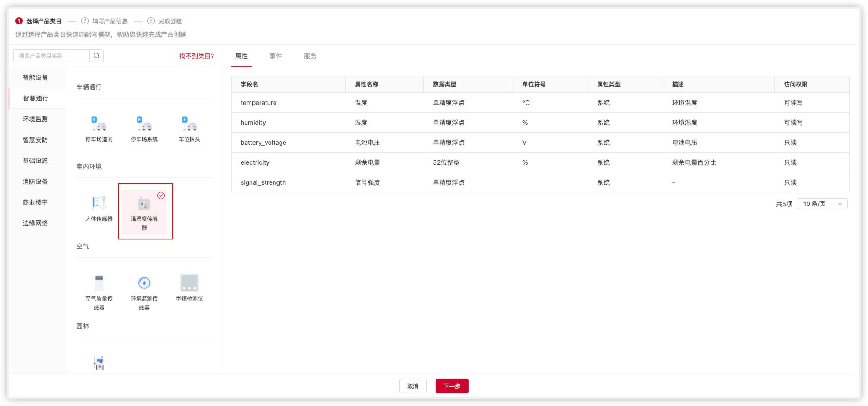Viewport: 868px width, 406px height.
Task: Open the 商业楼宇 category
Action: tap(38, 202)
